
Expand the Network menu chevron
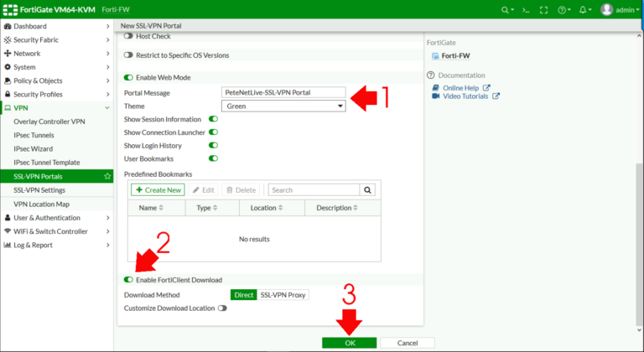(107, 54)
